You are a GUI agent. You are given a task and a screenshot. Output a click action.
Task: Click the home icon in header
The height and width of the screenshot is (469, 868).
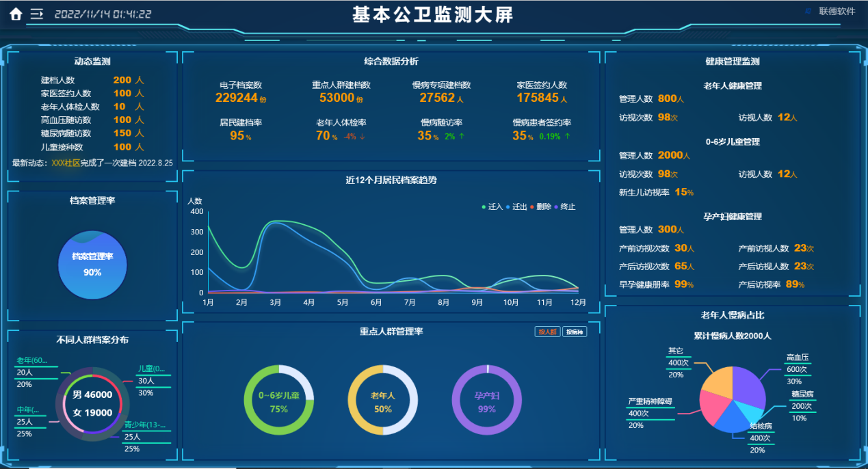coord(16,14)
